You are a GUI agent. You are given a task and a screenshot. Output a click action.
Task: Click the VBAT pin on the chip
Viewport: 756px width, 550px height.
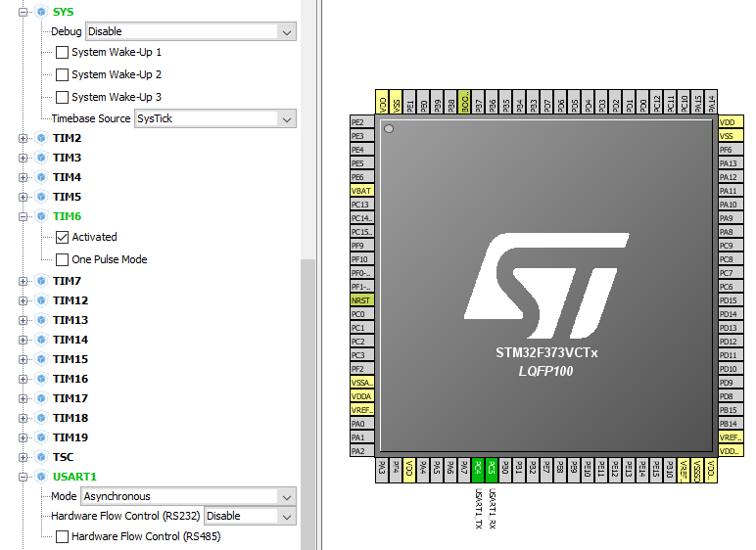[x=361, y=191]
